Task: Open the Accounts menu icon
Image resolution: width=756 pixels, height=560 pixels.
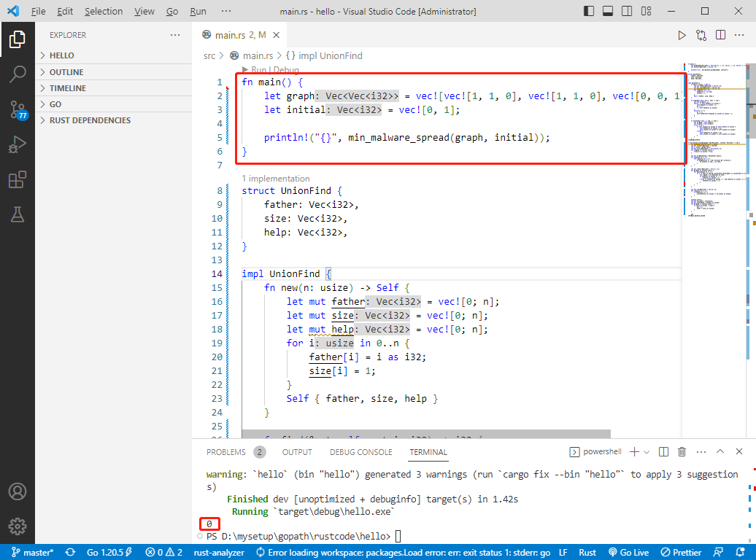Action: pyautogui.click(x=18, y=491)
